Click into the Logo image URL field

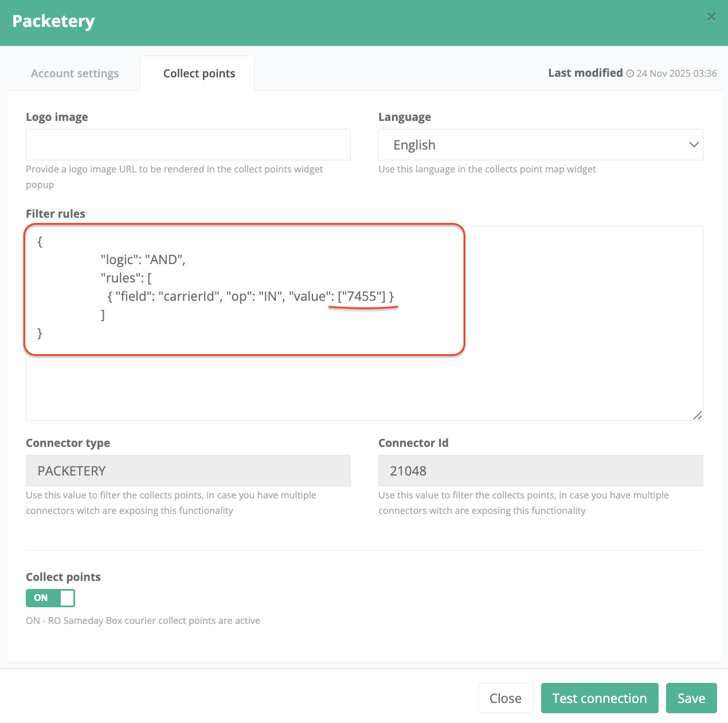pyautogui.click(x=188, y=144)
